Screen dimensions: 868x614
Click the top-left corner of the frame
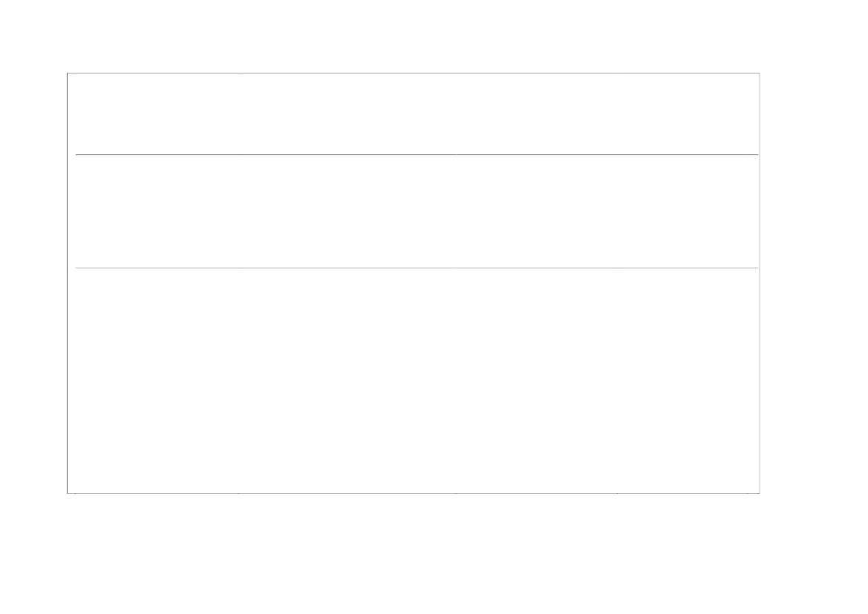point(67,73)
